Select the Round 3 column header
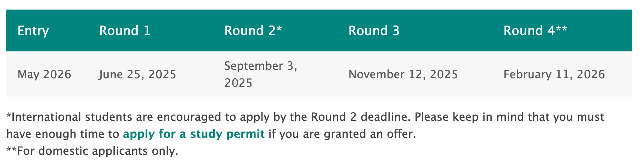This screenshot has width=644, height=163. coord(374,31)
